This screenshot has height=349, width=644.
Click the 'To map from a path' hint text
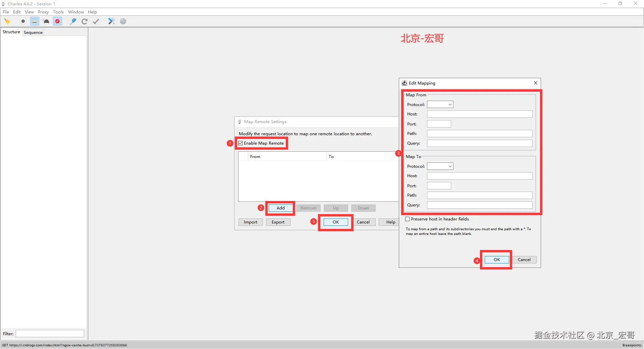[x=468, y=232]
